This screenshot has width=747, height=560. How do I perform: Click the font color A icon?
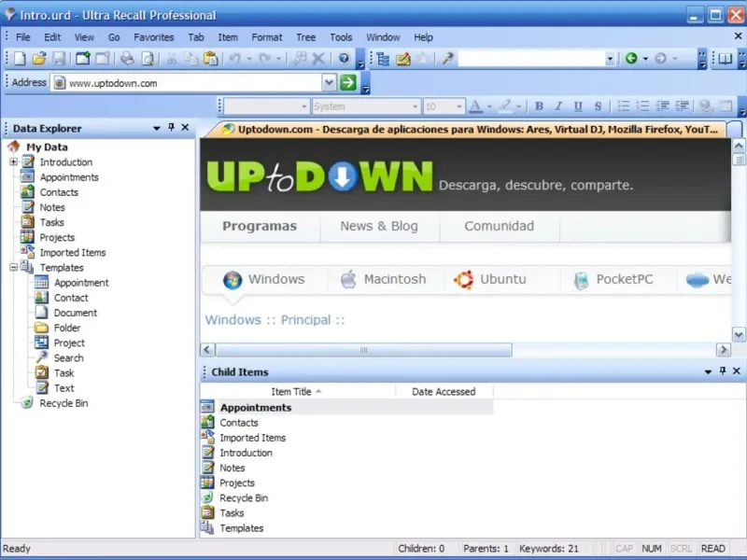click(x=475, y=106)
